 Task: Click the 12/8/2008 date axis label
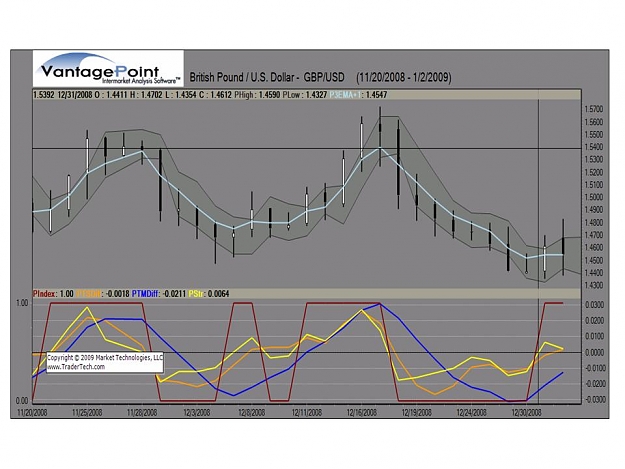click(x=252, y=412)
